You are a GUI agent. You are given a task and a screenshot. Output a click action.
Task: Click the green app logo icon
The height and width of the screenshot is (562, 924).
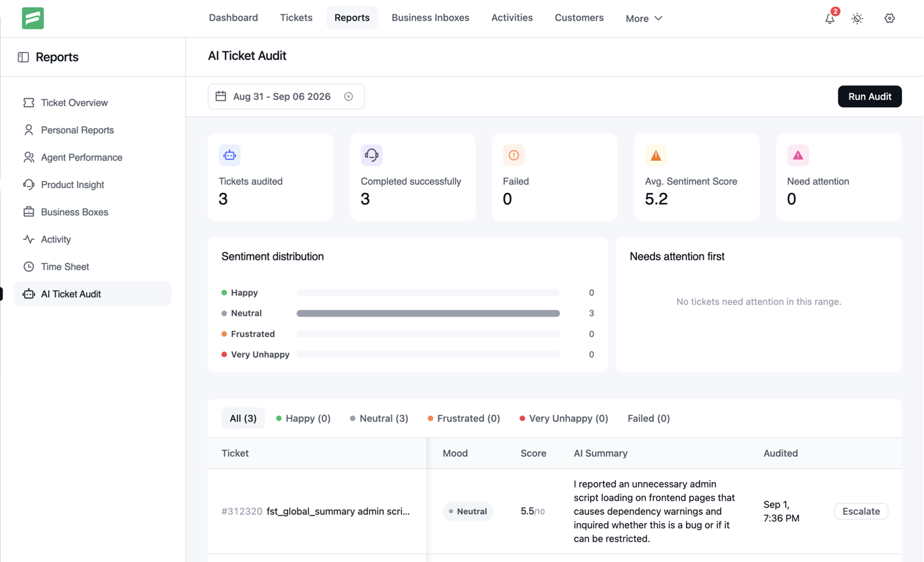33,18
